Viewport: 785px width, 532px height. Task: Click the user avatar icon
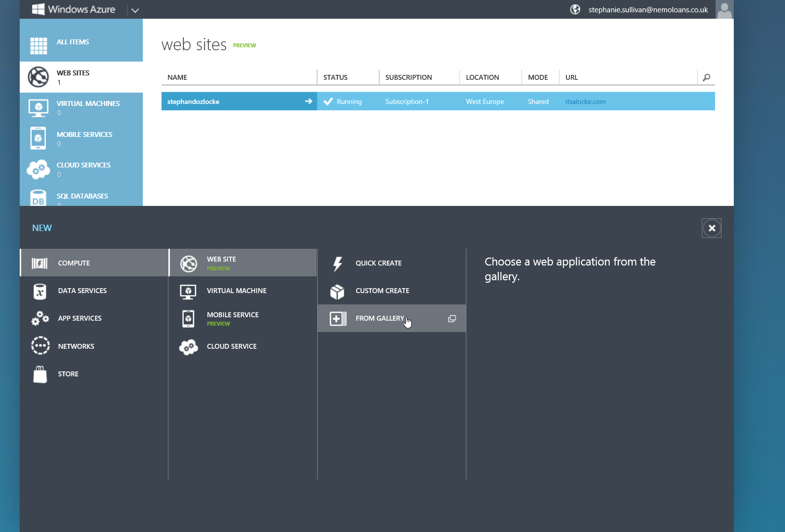pos(724,9)
